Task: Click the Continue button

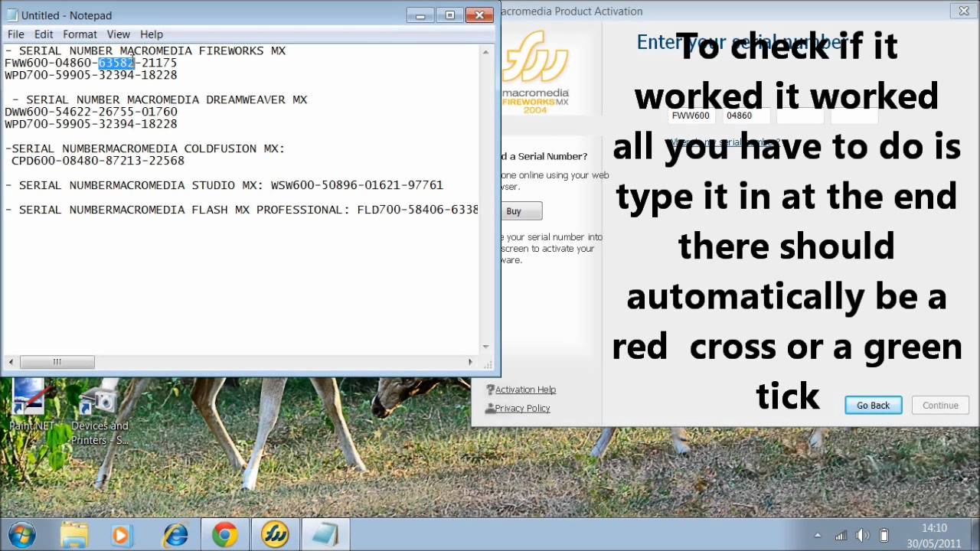Action: [940, 406]
